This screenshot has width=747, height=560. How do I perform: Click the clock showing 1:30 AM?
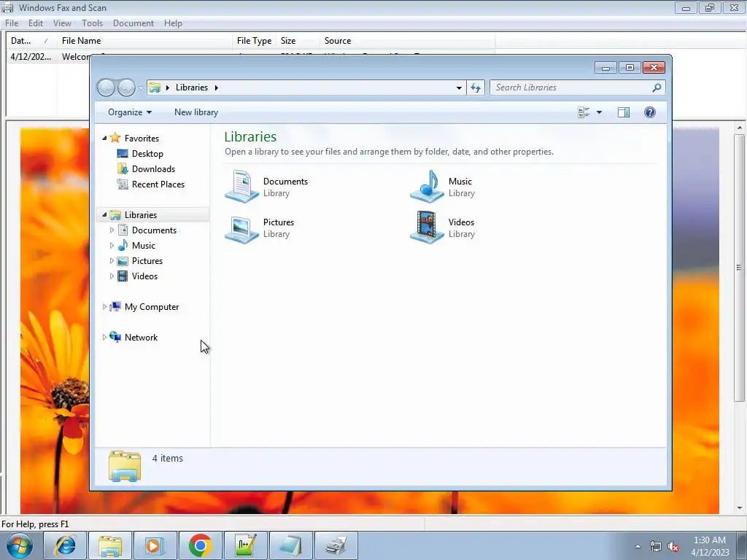point(710,540)
